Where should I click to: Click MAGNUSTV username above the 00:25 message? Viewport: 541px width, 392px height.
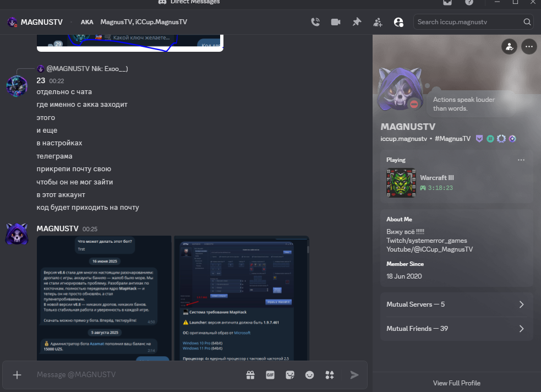[x=58, y=229]
